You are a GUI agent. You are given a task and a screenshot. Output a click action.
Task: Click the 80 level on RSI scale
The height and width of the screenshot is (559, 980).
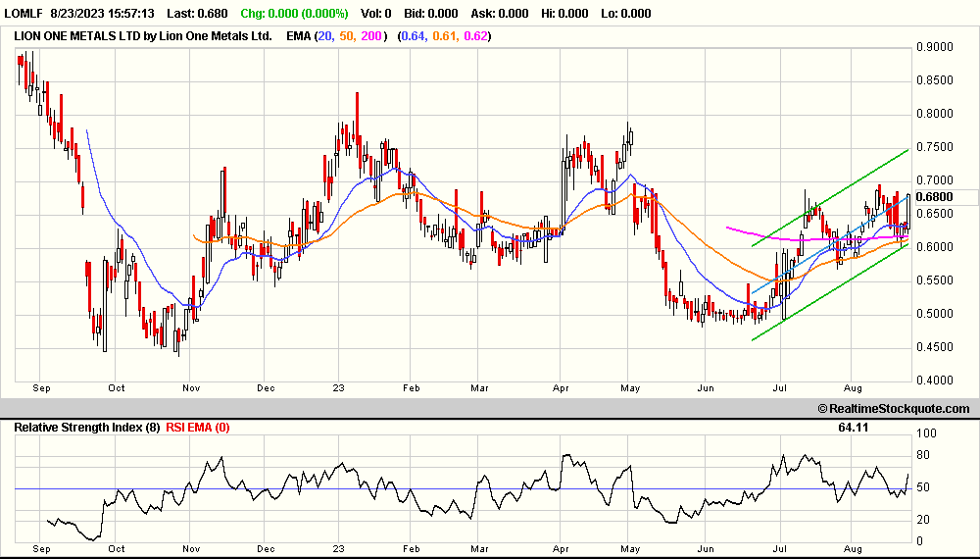pos(922,455)
